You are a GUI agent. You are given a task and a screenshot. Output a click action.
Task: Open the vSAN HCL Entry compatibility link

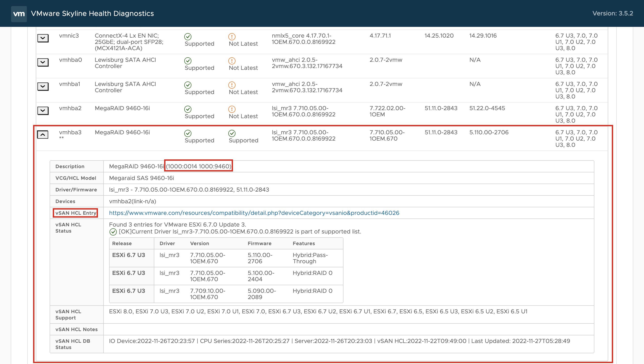[254, 213]
